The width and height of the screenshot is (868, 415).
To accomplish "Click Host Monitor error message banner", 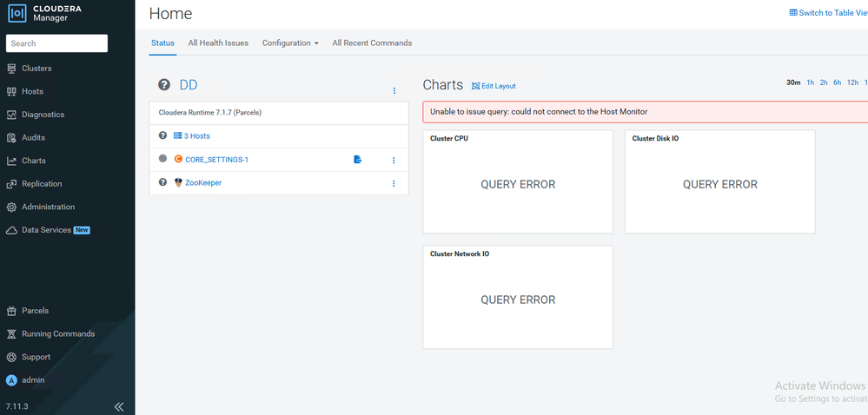I will (646, 112).
